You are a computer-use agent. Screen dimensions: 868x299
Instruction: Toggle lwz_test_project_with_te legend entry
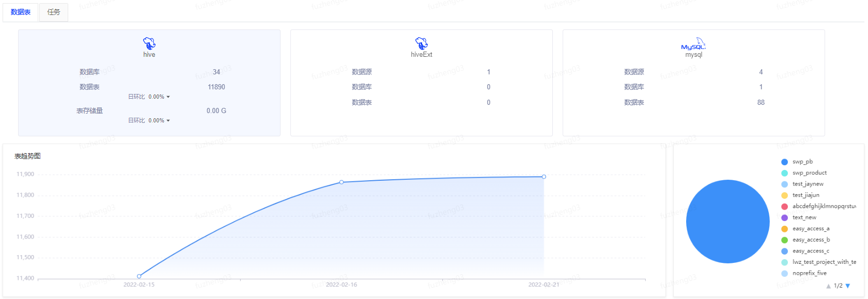(x=818, y=262)
